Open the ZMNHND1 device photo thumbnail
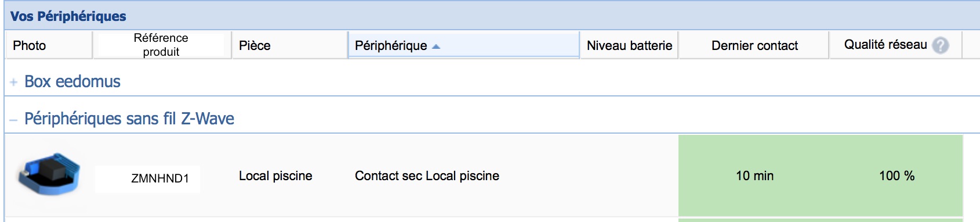The width and height of the screenshot is (980, 222). (49, 174)
